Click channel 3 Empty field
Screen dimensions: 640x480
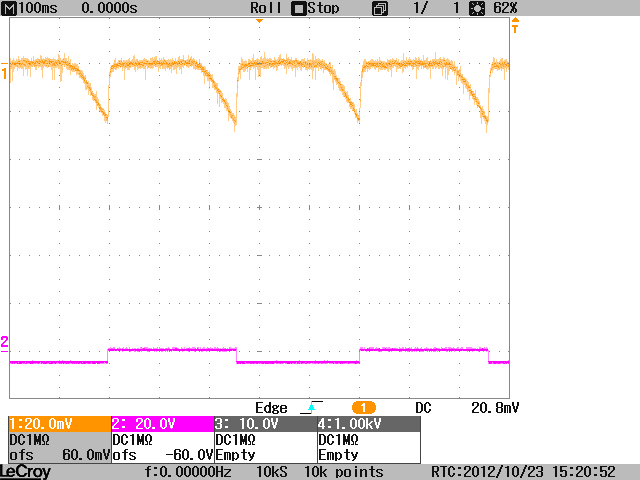(236, 455)
